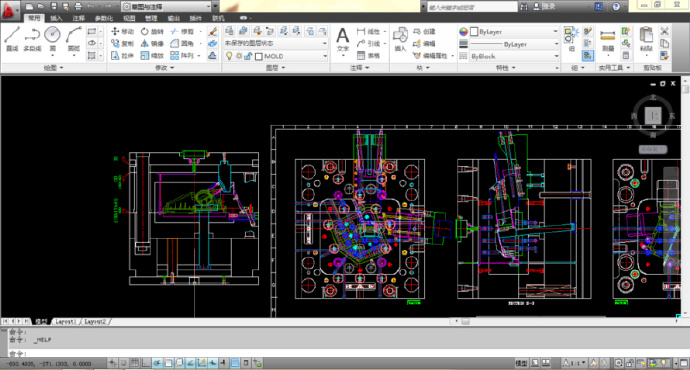Switch to the Parametric (参数化) ribbon tab

(104, 18)
